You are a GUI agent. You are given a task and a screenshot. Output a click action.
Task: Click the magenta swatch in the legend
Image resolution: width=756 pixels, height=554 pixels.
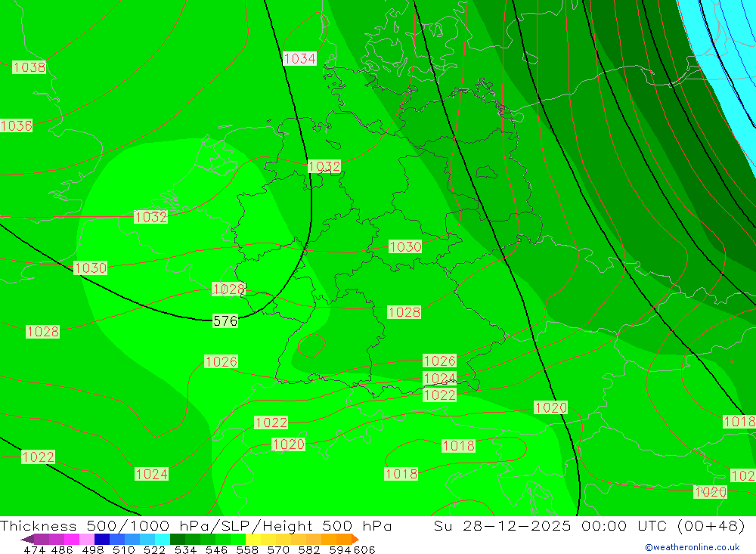[x=71, y=539]
